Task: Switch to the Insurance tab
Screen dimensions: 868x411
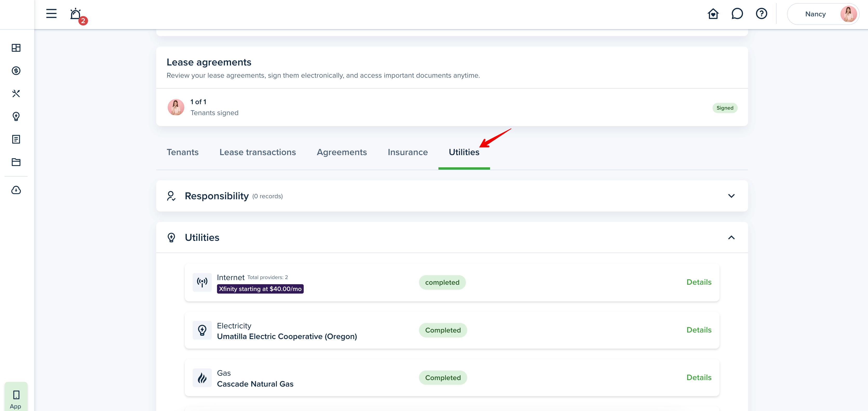Action: (408, 153)
